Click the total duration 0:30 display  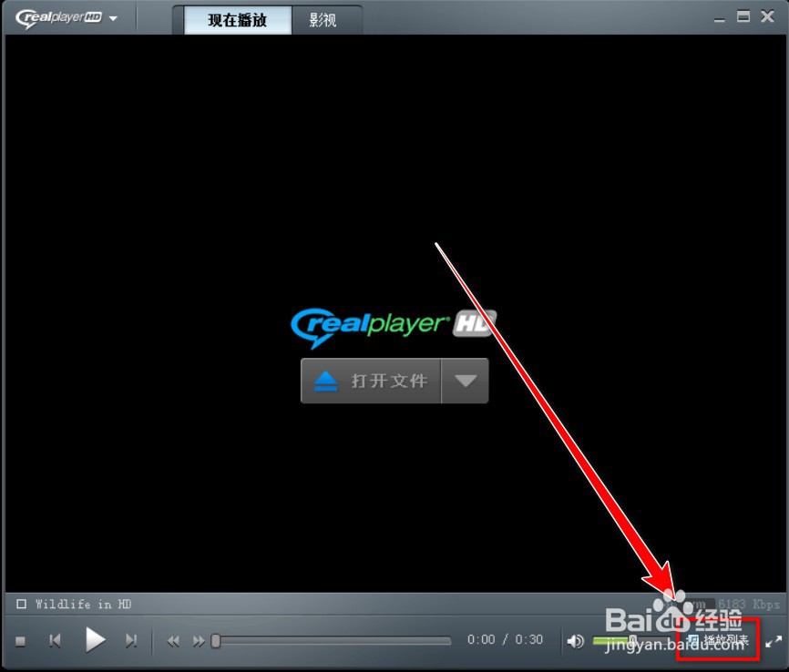[x=528, y=639]
